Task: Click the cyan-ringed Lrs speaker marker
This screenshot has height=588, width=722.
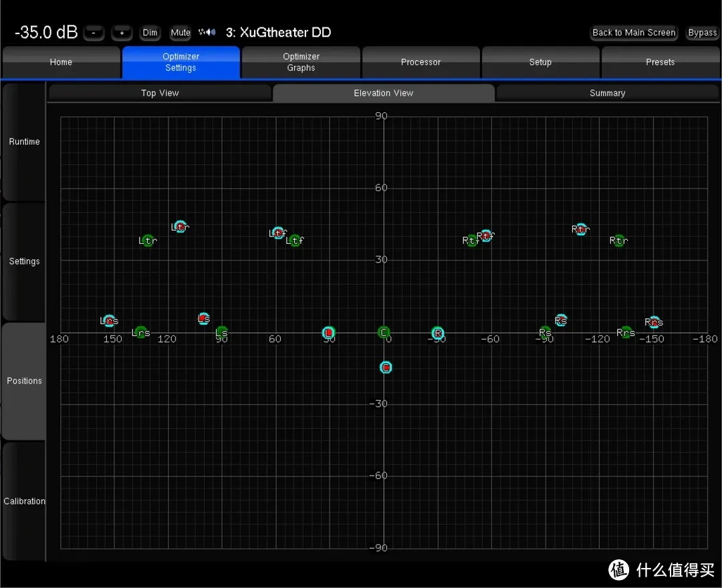Action: (x=109, y=321)
